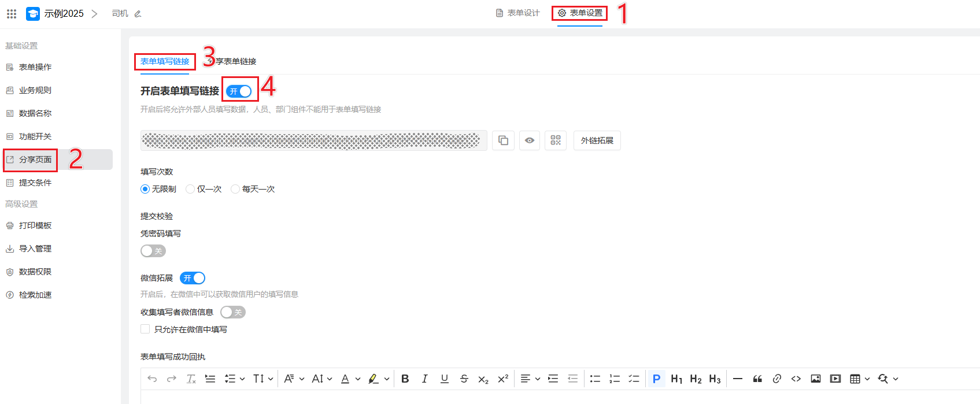Viewport: 980px width, 404px height.
Task: Click the bold formatting icon
Action: pyautogui.click(x=405, y=379)
